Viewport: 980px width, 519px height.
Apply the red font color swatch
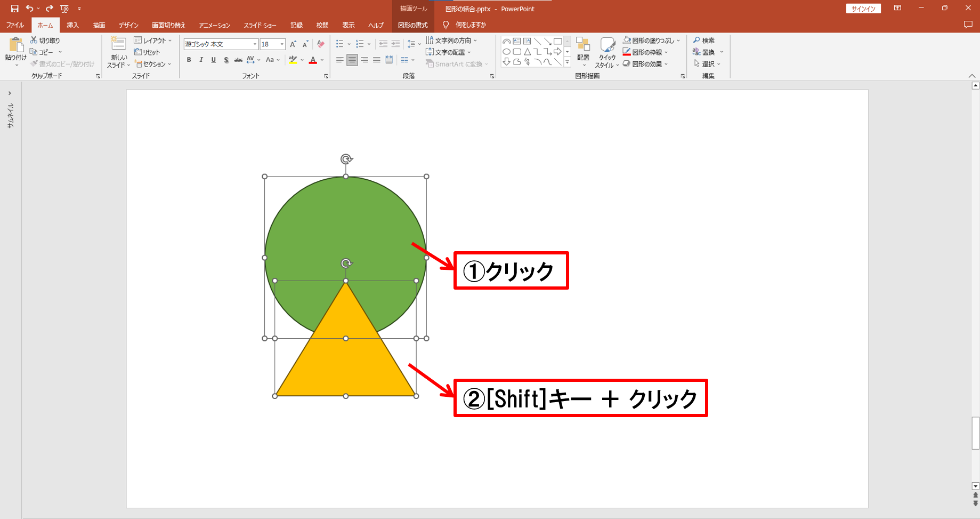[313, 60]
